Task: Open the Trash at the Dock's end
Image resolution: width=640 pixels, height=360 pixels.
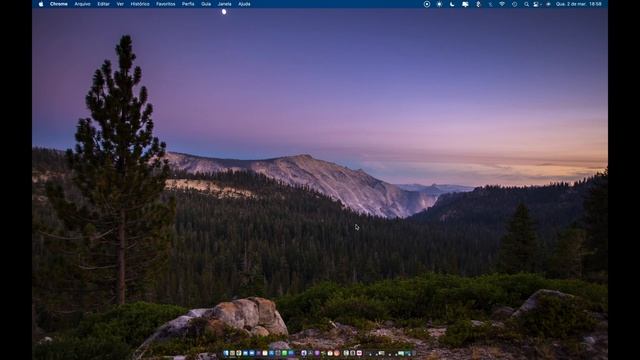Action: [x=414, y=353]
